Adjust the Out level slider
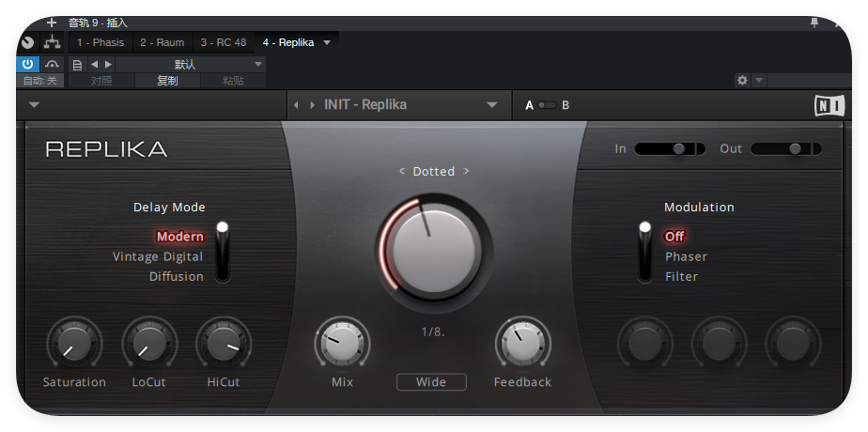 pyautogui.click(x=786, y=148)
